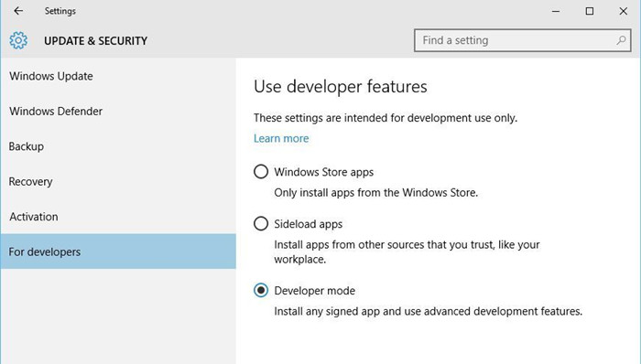Viewport: 641px width, 364px height.
Task: Focus the Find a setting field
Action: click(x=523, y=40)
